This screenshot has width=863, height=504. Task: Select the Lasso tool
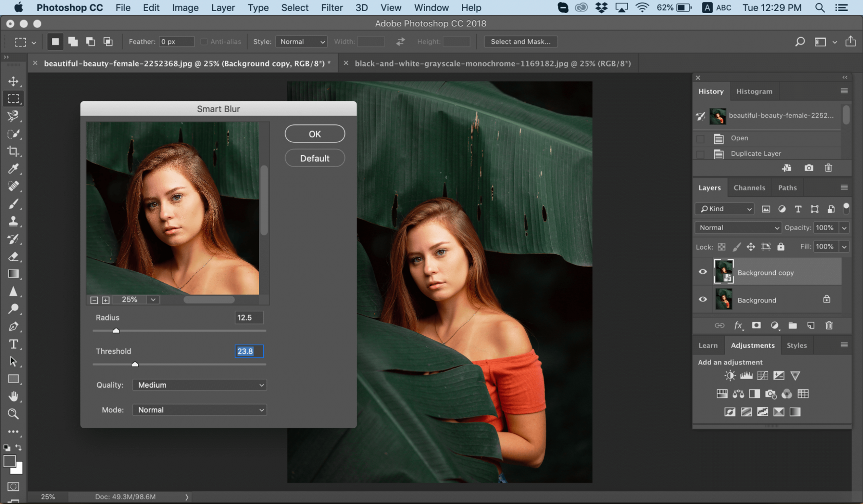[14, 116]
